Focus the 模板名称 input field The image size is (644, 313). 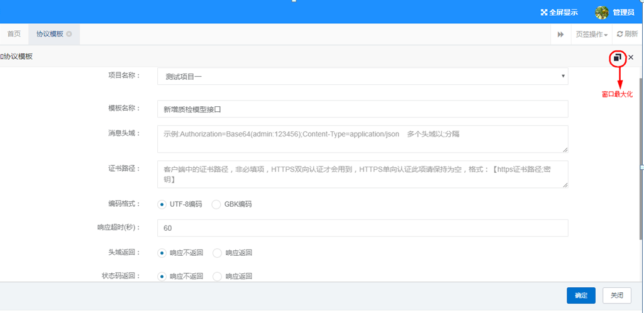(x=363, y=109)
